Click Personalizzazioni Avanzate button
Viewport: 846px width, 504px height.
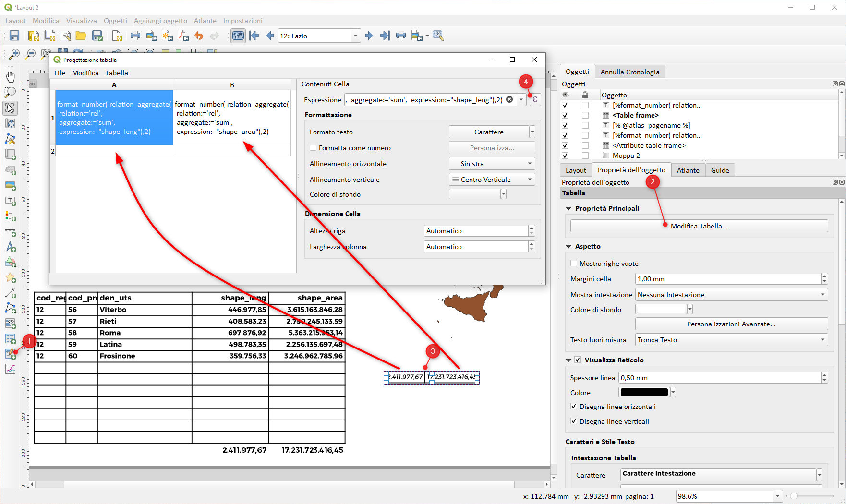tap(731, 324)
